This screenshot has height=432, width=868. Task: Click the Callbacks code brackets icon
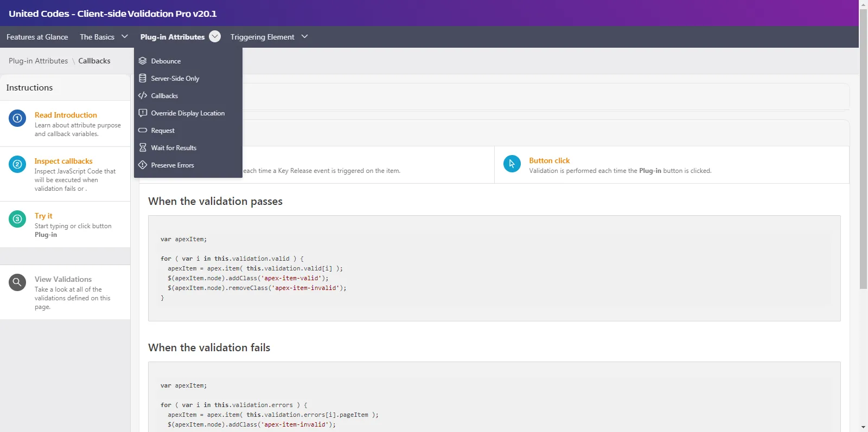(143, 95)
